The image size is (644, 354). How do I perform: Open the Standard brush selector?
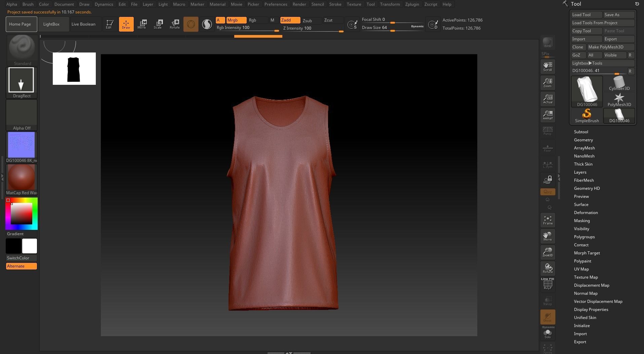click(x=22, y=50)
